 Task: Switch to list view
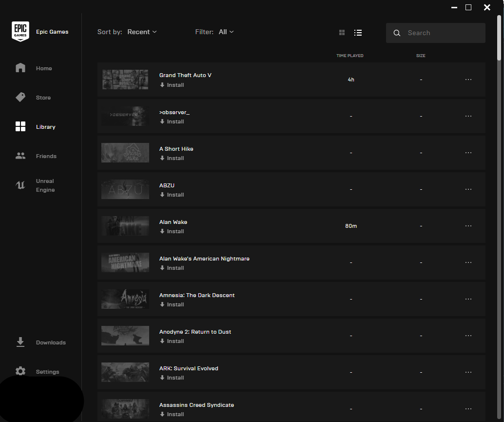coord(358,33)
